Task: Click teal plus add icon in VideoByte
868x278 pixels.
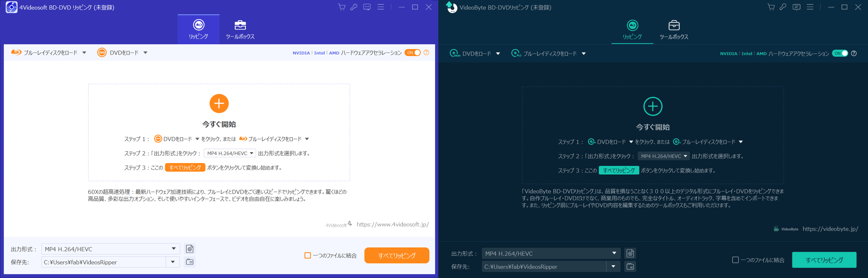Action: 653,106
